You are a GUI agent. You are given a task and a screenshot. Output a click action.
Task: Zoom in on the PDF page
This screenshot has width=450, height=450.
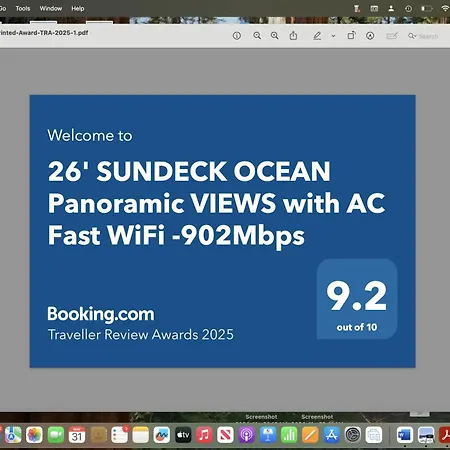coord(275,35)
